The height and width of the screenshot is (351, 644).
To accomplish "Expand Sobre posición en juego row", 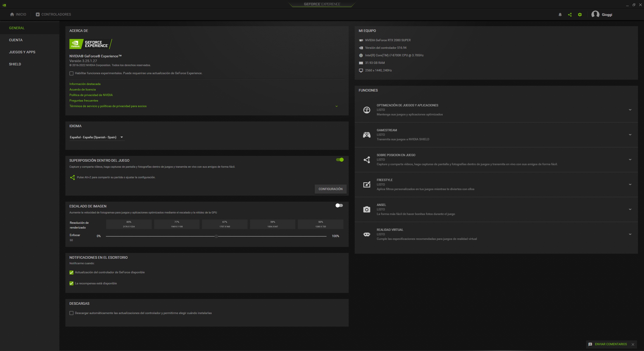I will click(630, 160).
